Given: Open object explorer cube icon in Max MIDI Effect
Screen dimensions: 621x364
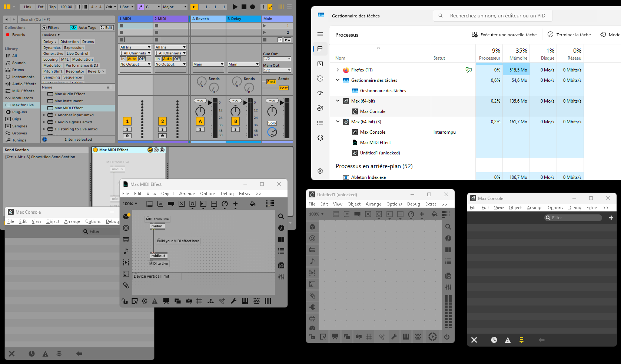Looking at the screenshot, I should pos(126,216).
